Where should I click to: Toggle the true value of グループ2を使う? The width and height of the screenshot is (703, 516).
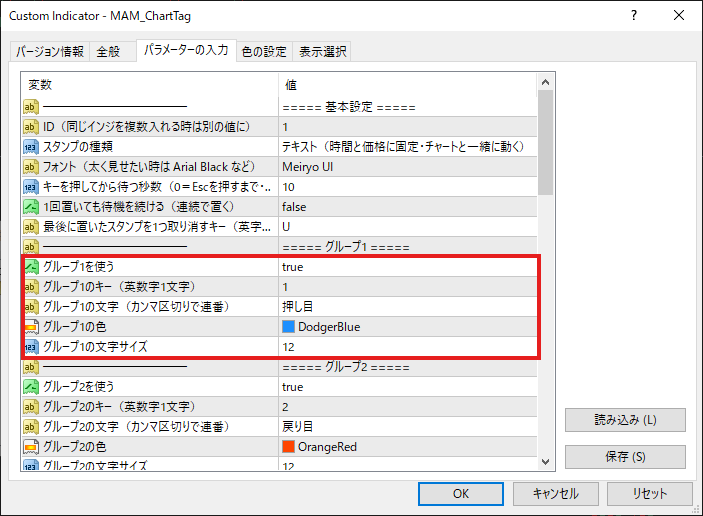coord(408,386)
